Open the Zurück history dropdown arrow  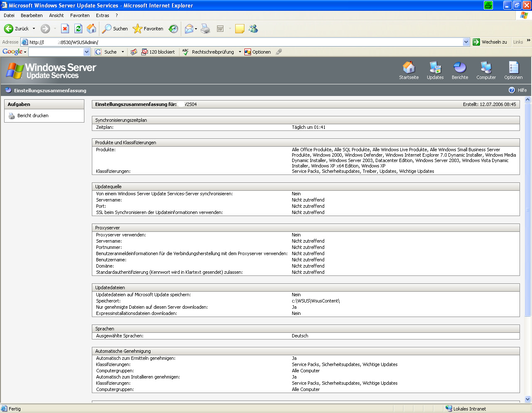[x=34, y=29]
